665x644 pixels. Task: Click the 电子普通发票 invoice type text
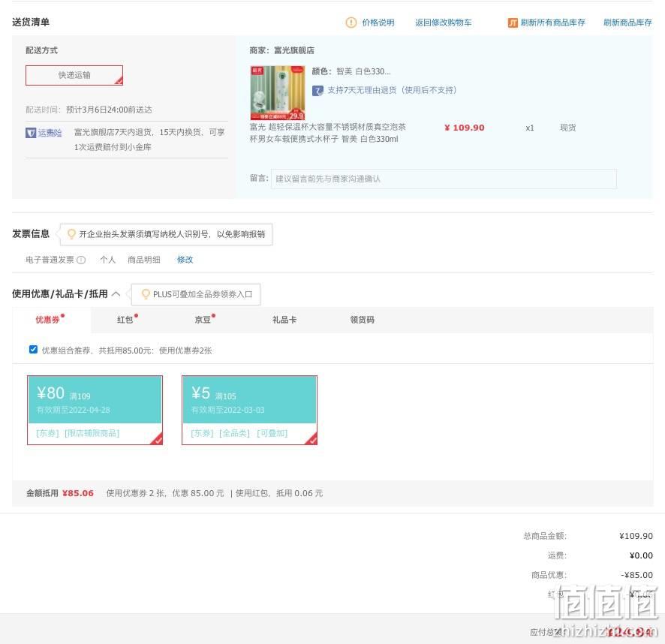pyautogui.click(x=50, y=260)
